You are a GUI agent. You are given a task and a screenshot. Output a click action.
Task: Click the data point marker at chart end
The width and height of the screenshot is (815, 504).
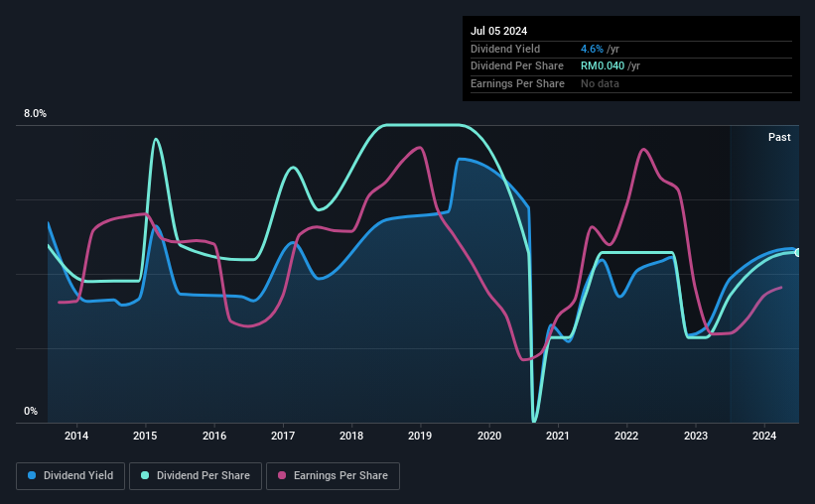pos(798,253)
